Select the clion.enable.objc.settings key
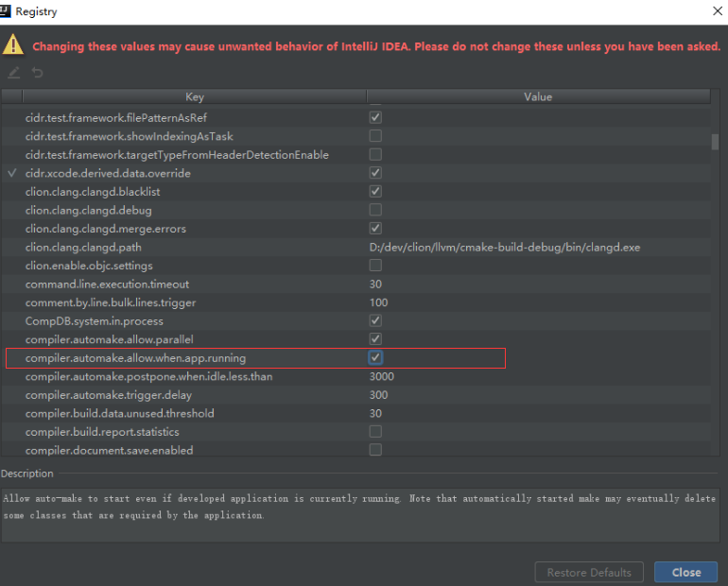728x586 pixels. 89,266
